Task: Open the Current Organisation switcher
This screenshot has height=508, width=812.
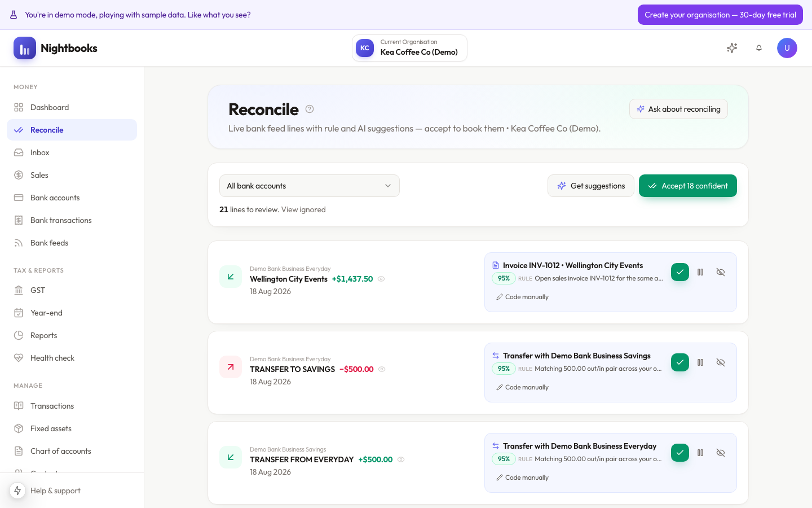Action: 409,48
